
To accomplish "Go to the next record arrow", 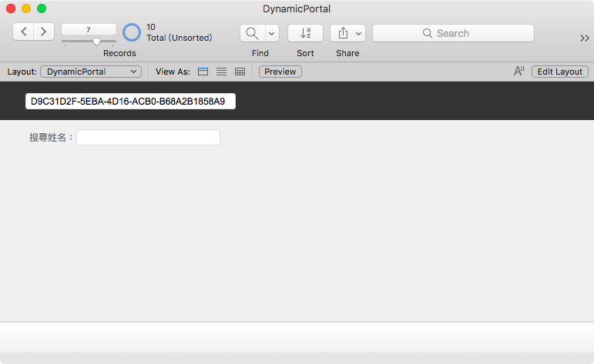I will click(44, 32).
